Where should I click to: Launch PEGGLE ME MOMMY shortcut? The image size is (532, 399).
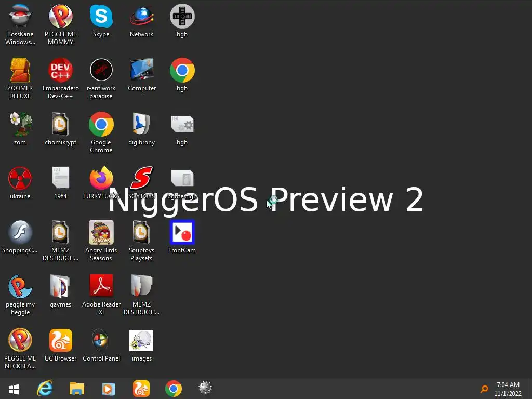click(60, 25)
